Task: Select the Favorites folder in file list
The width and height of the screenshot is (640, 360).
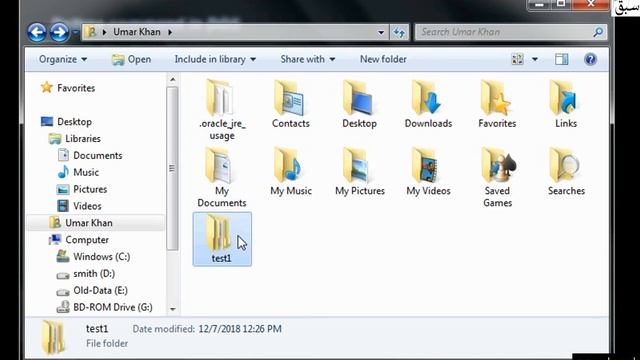Action: click(497, 104)
